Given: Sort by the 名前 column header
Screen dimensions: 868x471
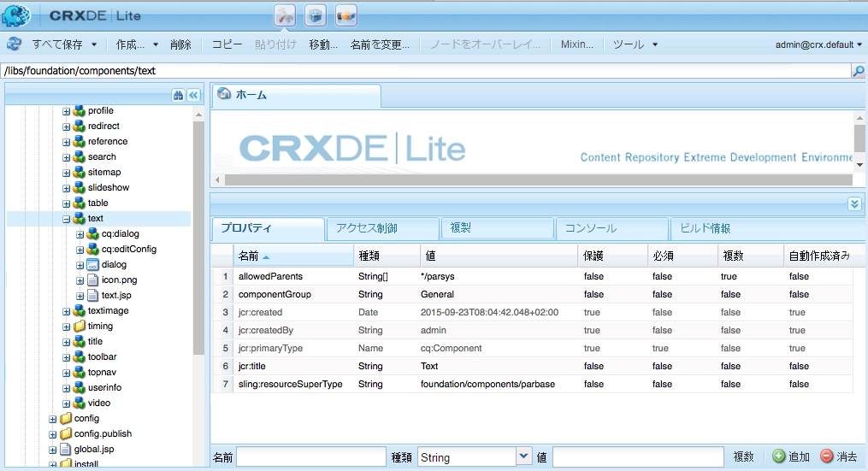Looking at the screenshot, I should click(293, 256).
